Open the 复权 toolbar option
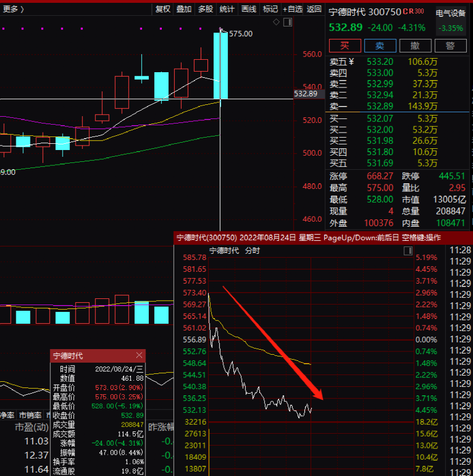 point(162,9)
